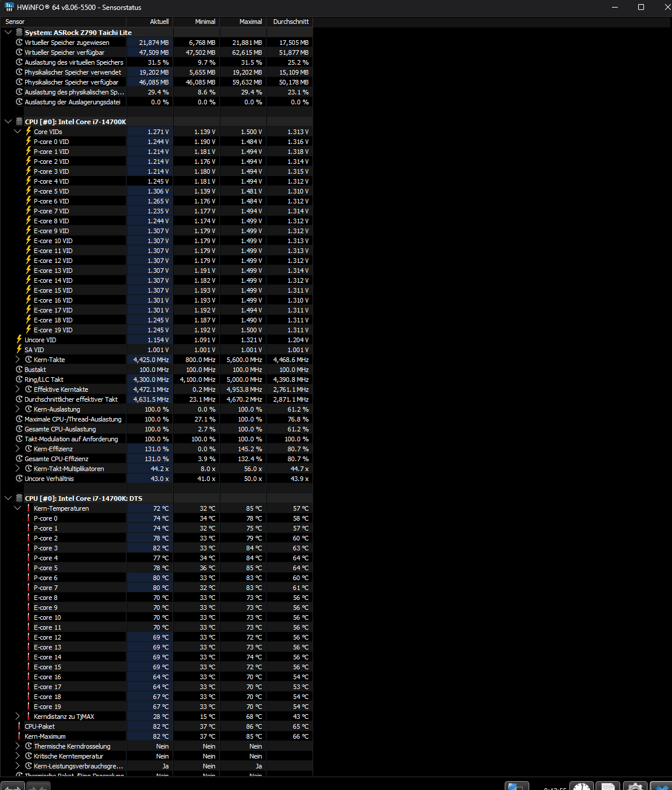Viewport: 672px width, 790px height.
Task: Click the chip icon beside CPU [#0]: Intel Core i7-14700K
Action: tap(19, 122)
